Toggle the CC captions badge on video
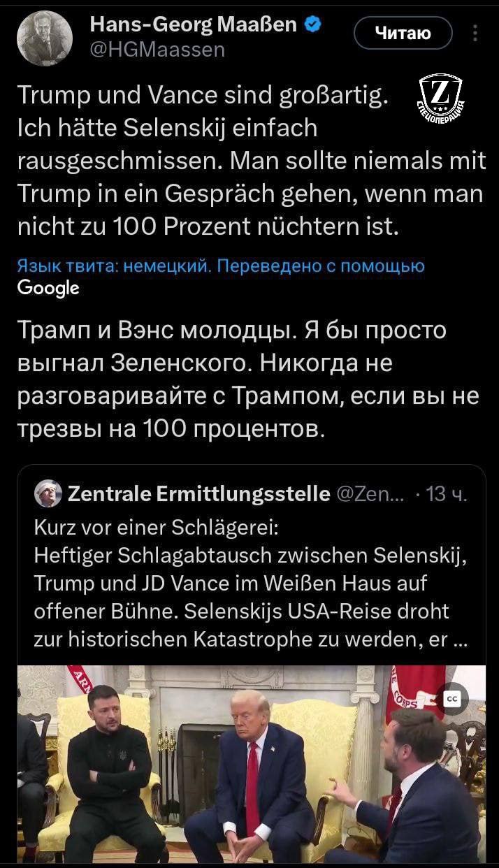The image size is (499, 868). [x=451, y=696]
